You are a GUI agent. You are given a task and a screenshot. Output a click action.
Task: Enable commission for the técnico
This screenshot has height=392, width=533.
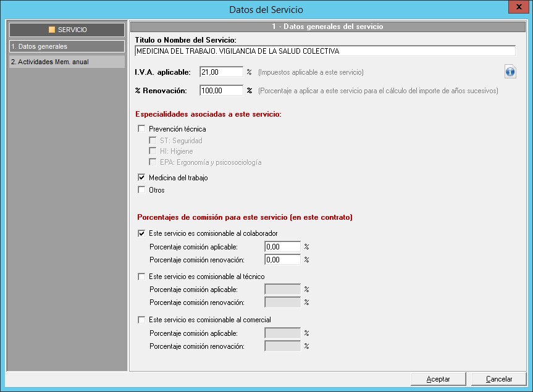pos(141,277)
